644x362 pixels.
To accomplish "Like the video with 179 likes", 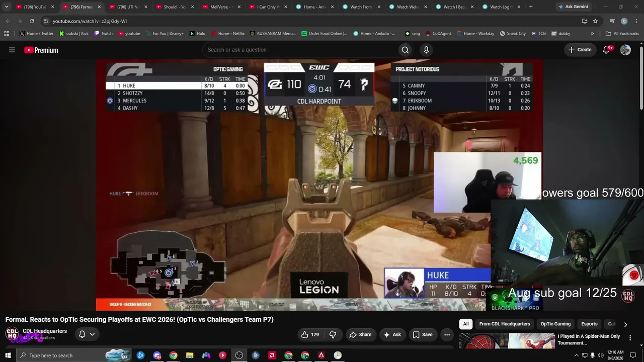I will point(310,334).
